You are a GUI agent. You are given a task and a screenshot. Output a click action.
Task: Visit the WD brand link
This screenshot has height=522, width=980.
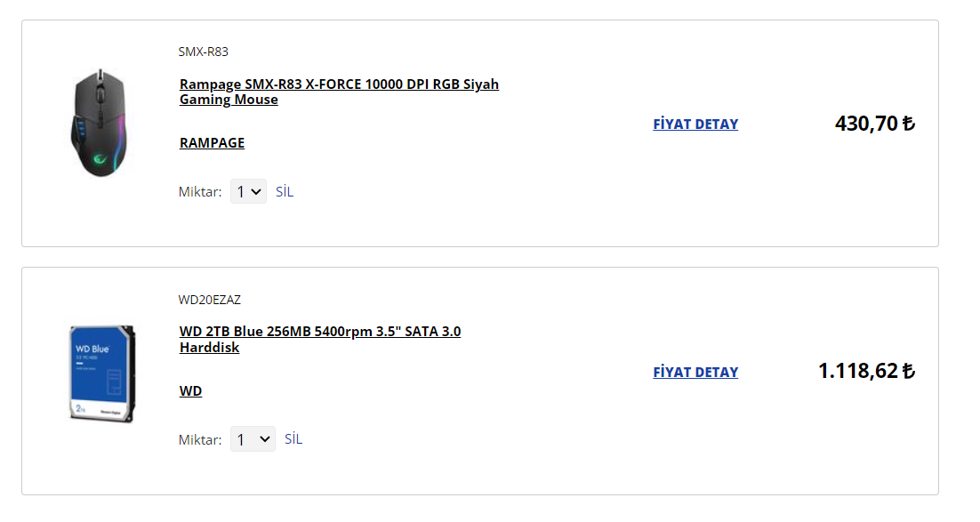(x=190, y=390)
